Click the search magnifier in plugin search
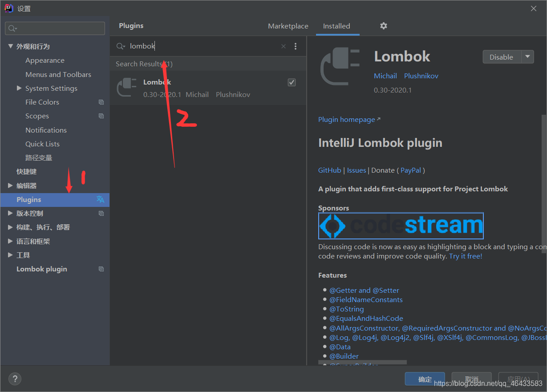This screenshot has width=547, height=392. click(121, 46)
